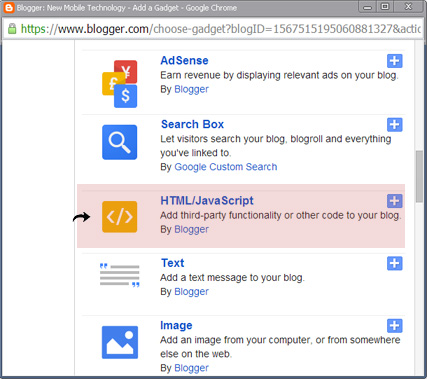Screen dimensions: 427x379
Task: Follow the Google Custom Search author link
Action: coord(226,167)
